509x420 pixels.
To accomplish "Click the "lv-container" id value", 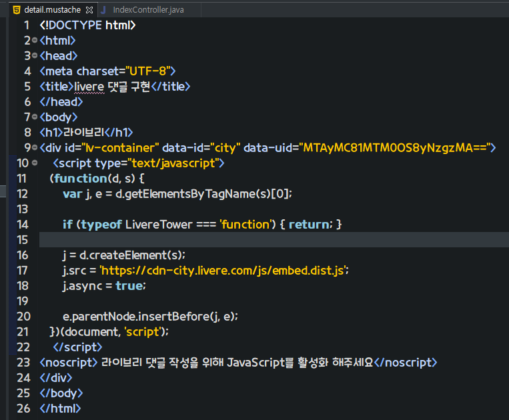I will (120, 148).
